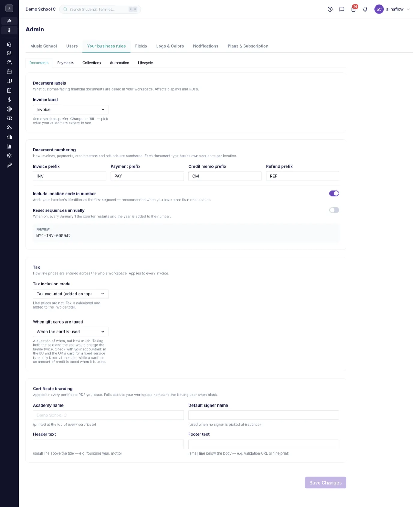Open the ticket icon in sidebar
Image resolution: width=420 pixels, height=507 pixels.
point(9,118)
